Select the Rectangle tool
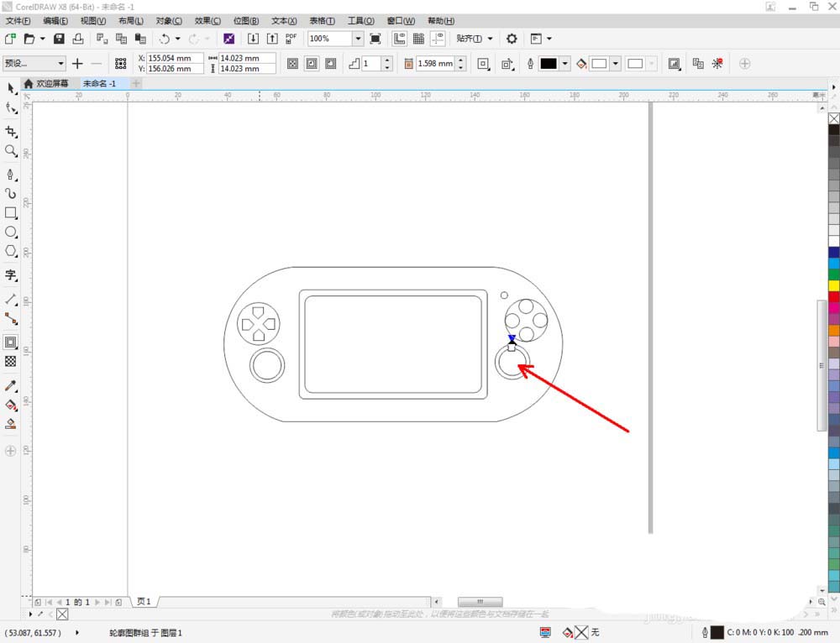840x643 pixels. pyautogui.click(x=11, y=213)
